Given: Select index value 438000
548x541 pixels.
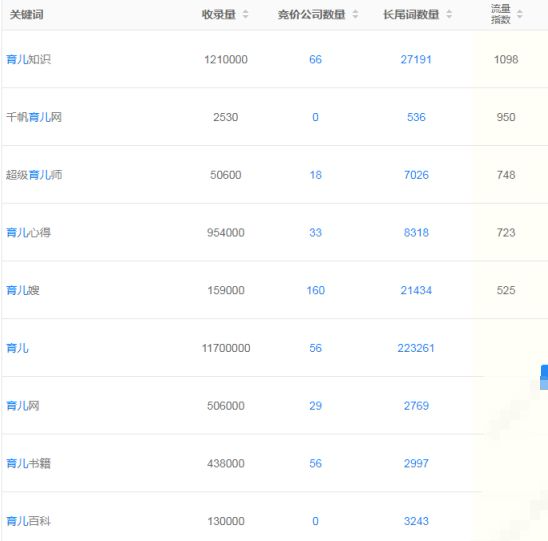Looking at the screenshot, I should [x=226, y=463].
